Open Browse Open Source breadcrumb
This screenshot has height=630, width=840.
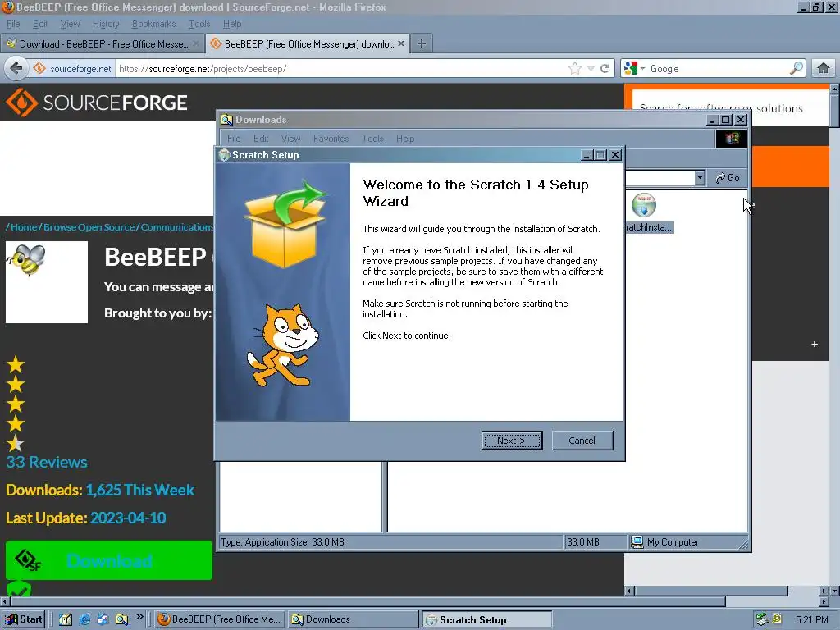(x=89, y=227)
